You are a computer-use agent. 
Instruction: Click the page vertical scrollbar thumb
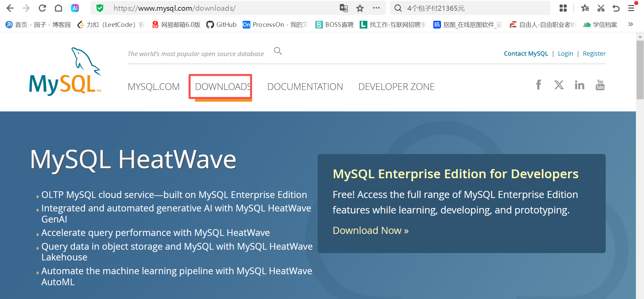640,70
